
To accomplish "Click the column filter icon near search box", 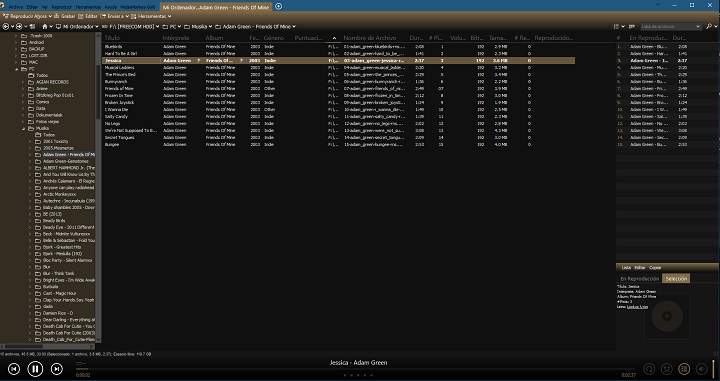I will pos(632,27).
